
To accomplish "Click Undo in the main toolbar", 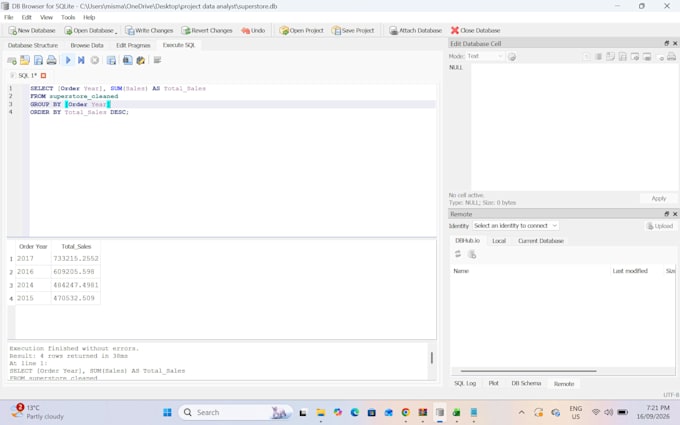I will click(x=253, y=30).
